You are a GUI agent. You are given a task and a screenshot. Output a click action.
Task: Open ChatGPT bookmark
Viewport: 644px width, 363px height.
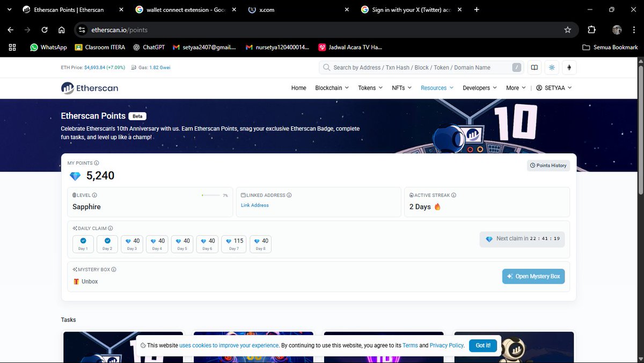coord(149,47)
